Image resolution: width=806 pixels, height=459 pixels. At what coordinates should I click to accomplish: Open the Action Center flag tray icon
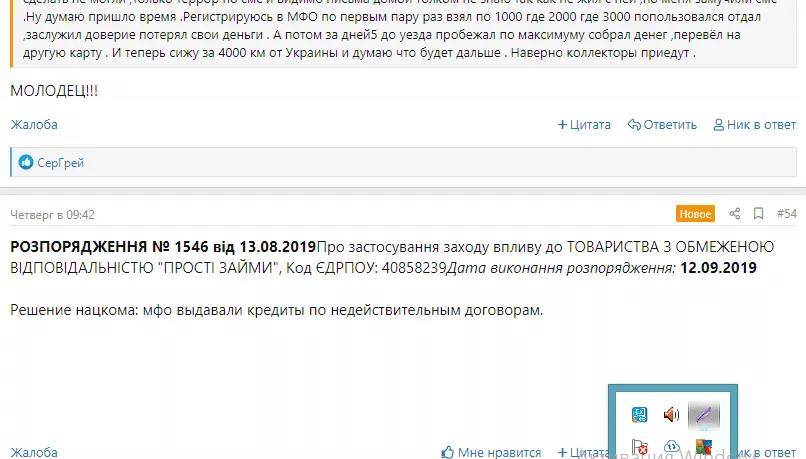[x=640, y=447]
